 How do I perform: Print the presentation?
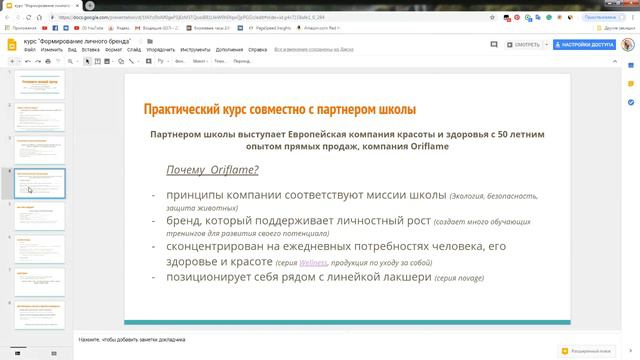point(48,61)
